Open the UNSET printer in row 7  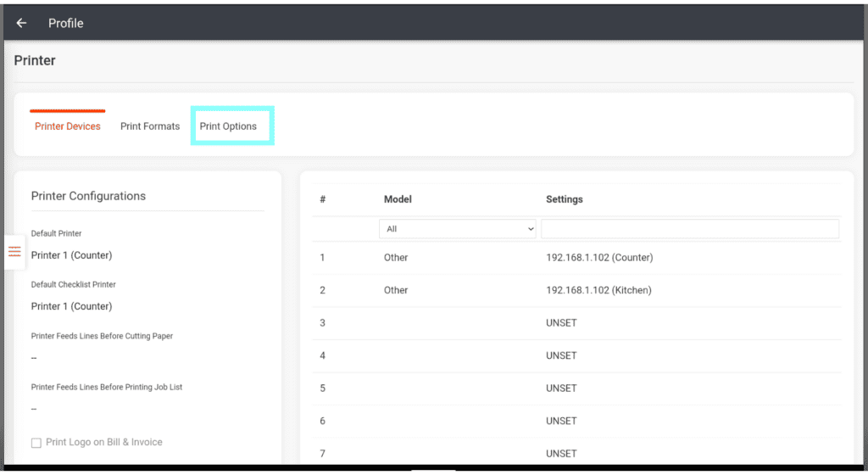tap(561, 454)
